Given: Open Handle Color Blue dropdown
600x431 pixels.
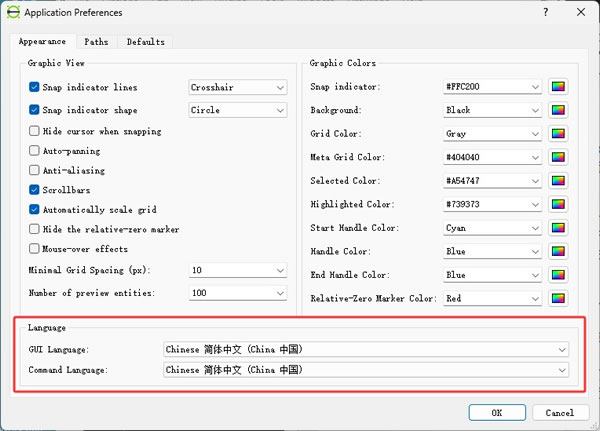Looking at the screenshot, I should click(x=492, y=251).
